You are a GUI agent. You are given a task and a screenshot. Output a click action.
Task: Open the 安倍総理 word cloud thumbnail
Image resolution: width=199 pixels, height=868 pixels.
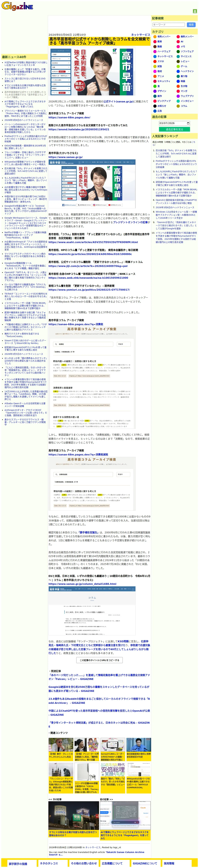point(113,770)
